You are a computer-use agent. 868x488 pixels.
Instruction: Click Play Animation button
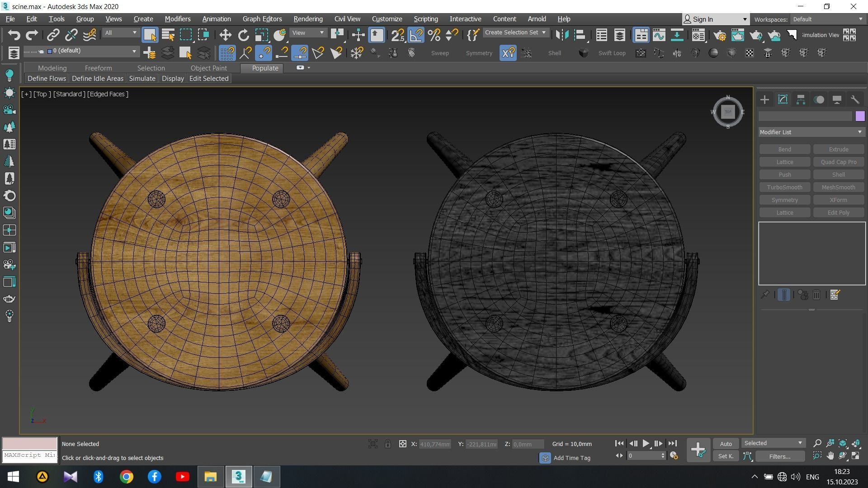(x=646, y=444)
